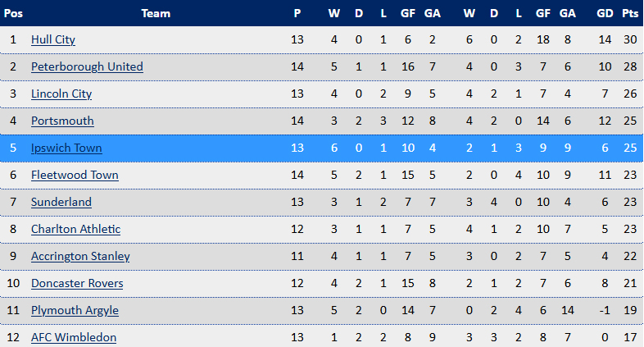Click the Sunderland link
644x347 pixels.
61,202
